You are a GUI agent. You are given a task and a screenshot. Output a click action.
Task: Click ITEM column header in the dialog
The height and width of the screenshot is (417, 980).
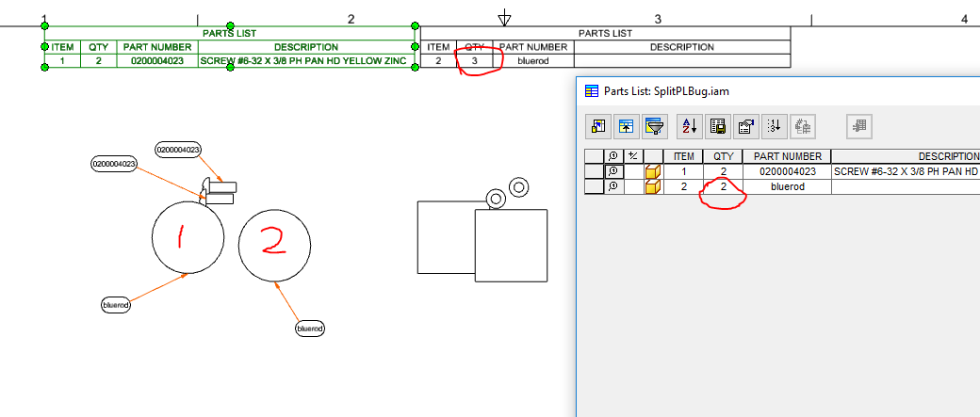pyautogui.click(x=684, y=156)
